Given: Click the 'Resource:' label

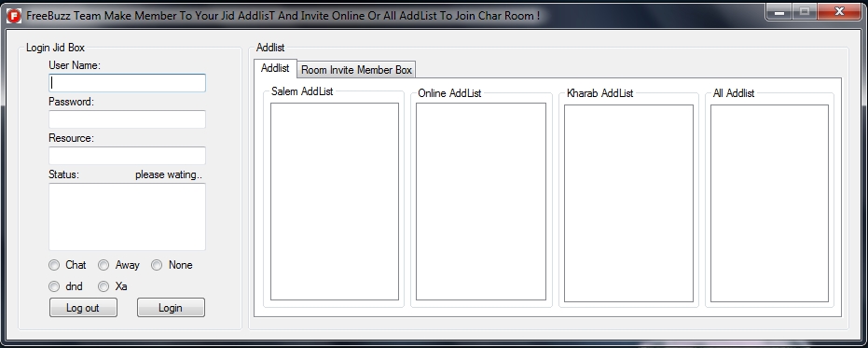Looking at the screenshot, I should coord(72,138).
